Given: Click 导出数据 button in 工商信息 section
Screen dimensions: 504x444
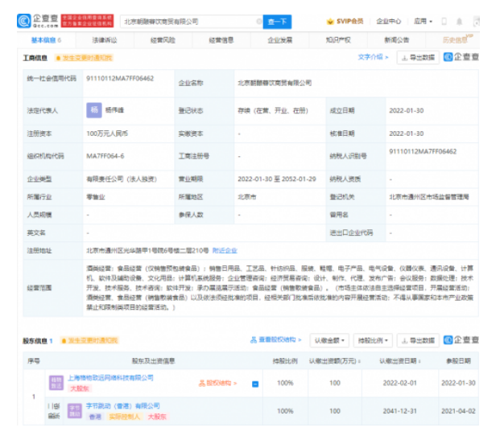Looking at the screenshot, I should (418, 58).
